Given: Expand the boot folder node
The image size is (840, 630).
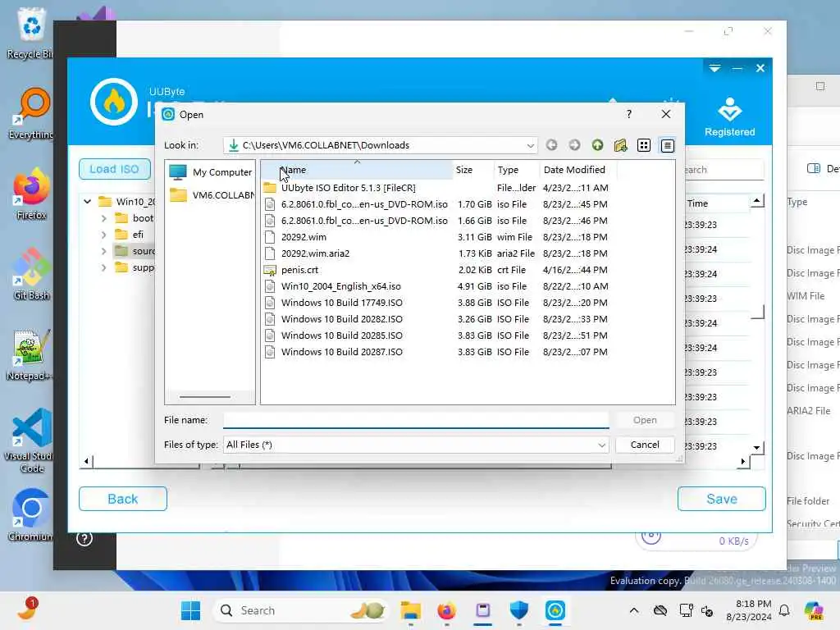Looking at the screenshot, I should point(103,218).
